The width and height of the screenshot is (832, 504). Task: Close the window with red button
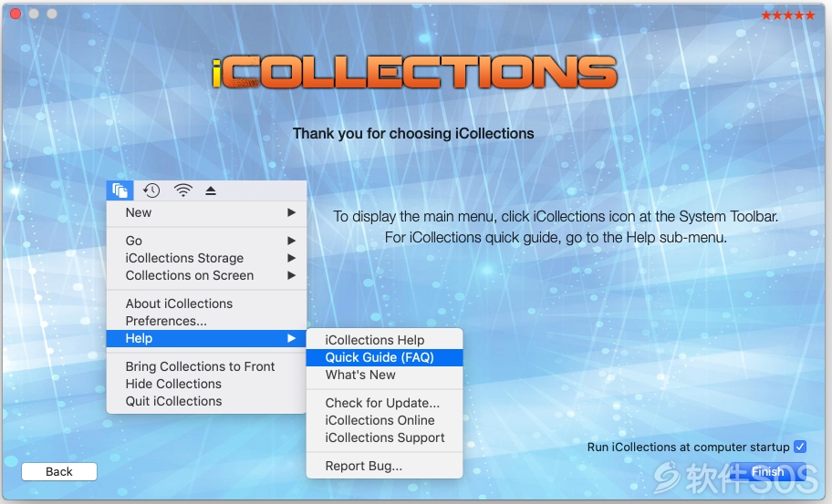(16, 14)
